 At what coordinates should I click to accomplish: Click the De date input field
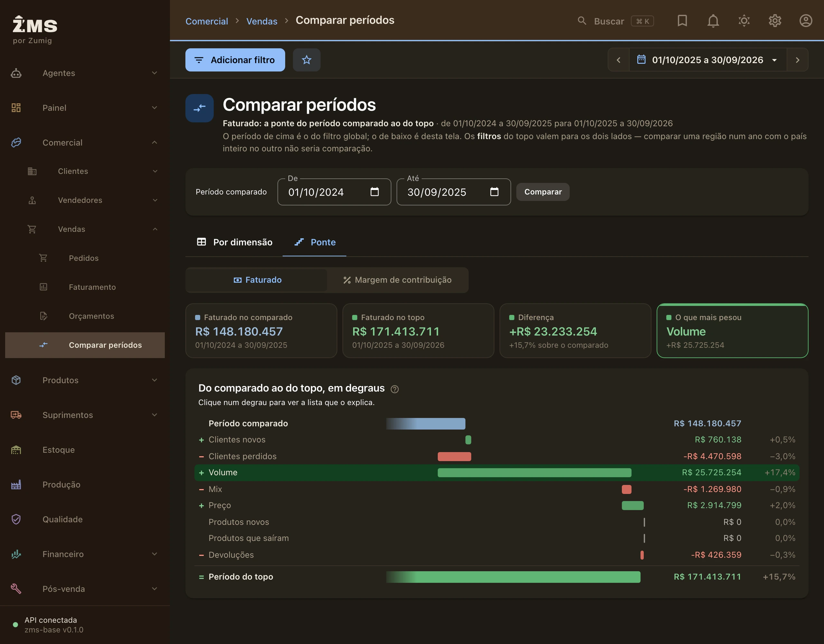click(x=334, y=192)
